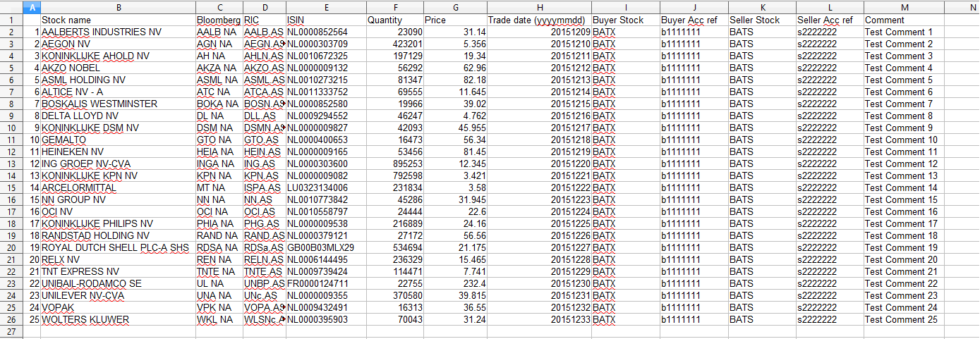Click ISIN 'GB00B03MLX29'
The height and width of the screenshot is (339, 980).
pos(326,247)
